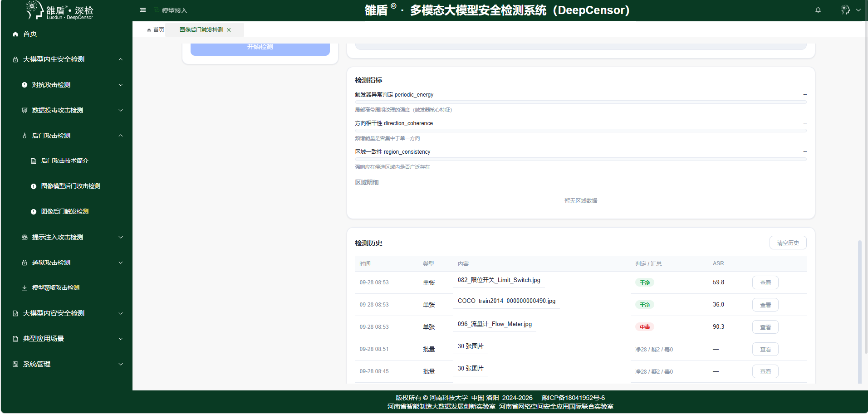Click the periodic_energy progress bar
Viewport: 868px width, 414px height.
tap(580, 102)
